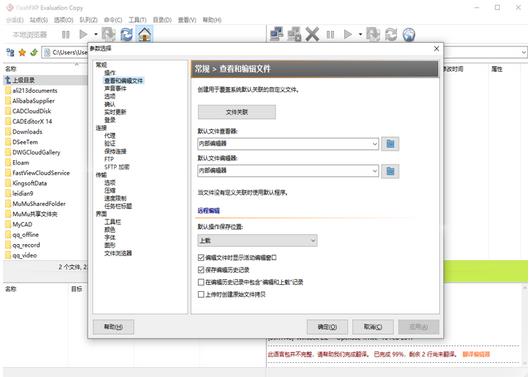Select 速度限制 in settings tree

(x=115, y=198)
